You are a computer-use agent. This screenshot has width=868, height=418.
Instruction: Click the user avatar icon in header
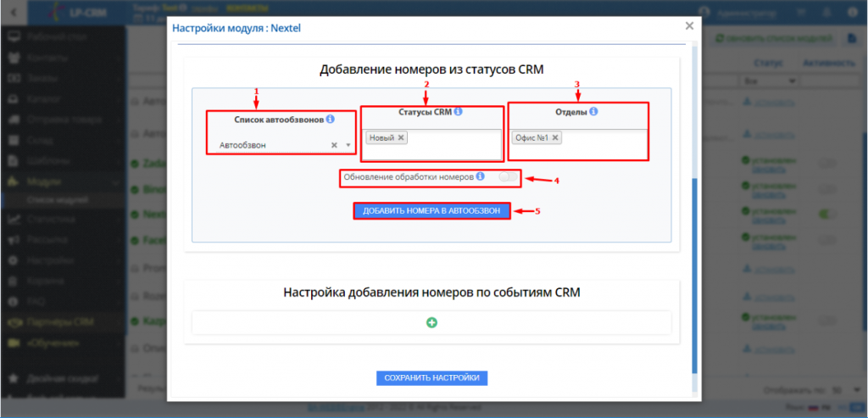click(704, 12)
